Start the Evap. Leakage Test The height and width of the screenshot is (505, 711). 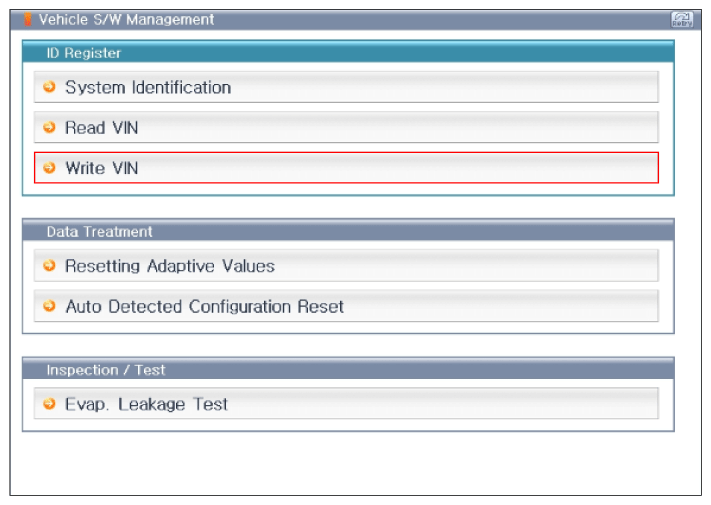pyautogui.click(x=346, y=403)
